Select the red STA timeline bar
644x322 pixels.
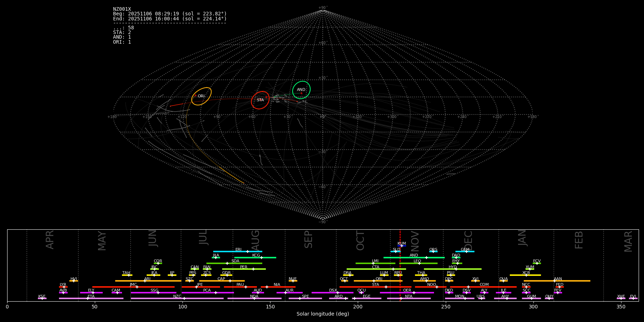click(375, 287)
